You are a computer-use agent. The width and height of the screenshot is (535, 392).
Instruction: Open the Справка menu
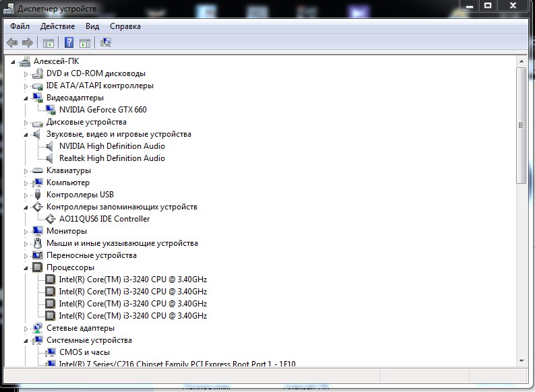125,26
